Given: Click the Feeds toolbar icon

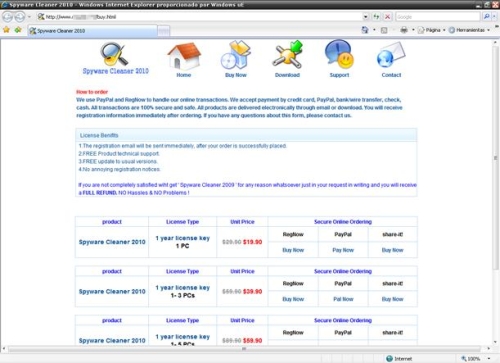Looking at the screenshot, I should (x=384, y=30).
